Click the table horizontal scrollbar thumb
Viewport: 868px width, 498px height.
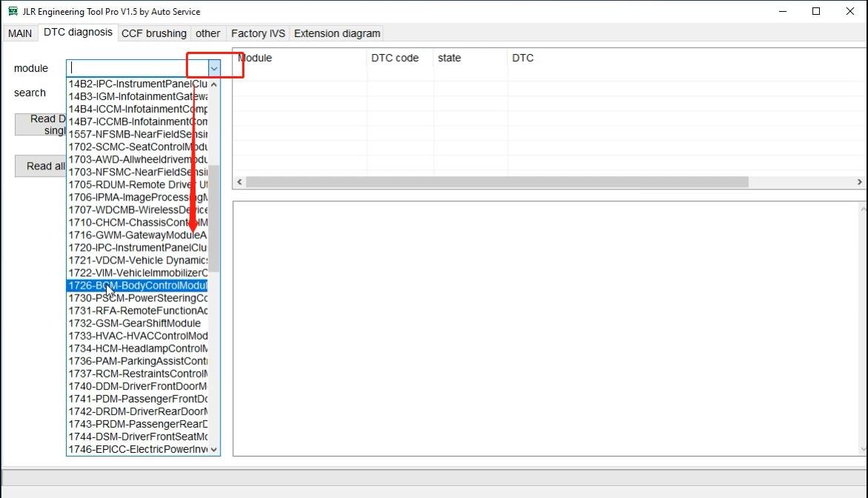pyautogui.click(x=497, y=182)
